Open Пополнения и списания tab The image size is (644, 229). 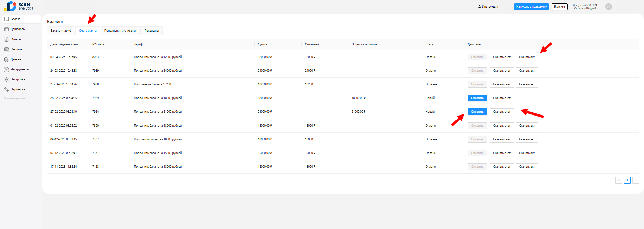121,31
